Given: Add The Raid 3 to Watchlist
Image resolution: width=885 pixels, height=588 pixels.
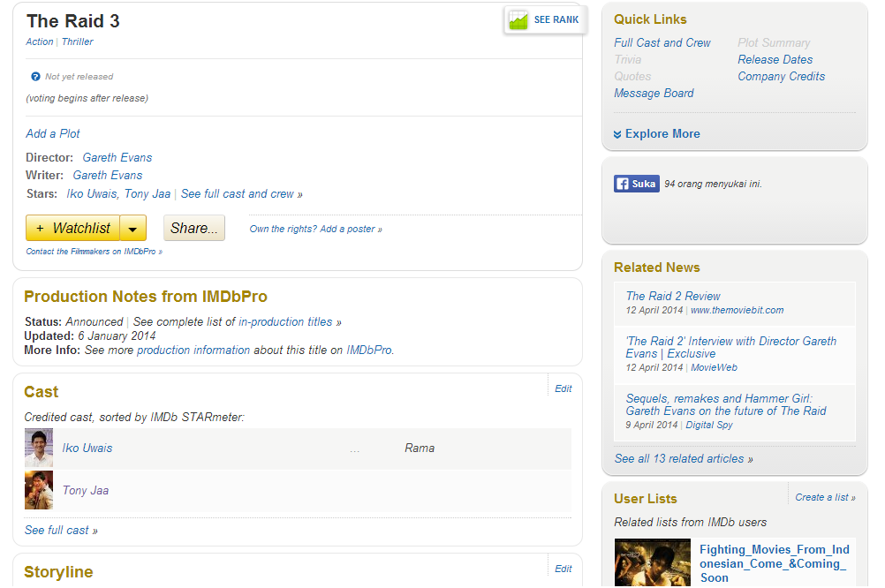Looking at the screenshot, I should pos(72,228).
